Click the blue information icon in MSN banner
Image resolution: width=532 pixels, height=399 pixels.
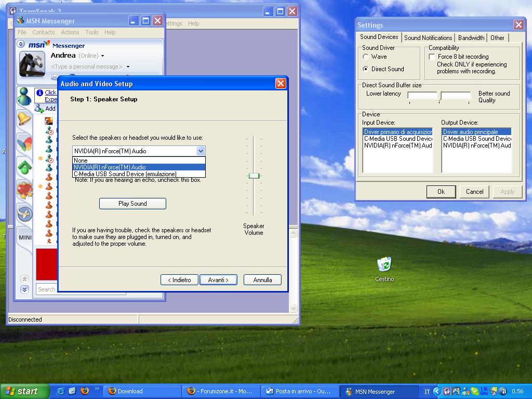[39, 92]
